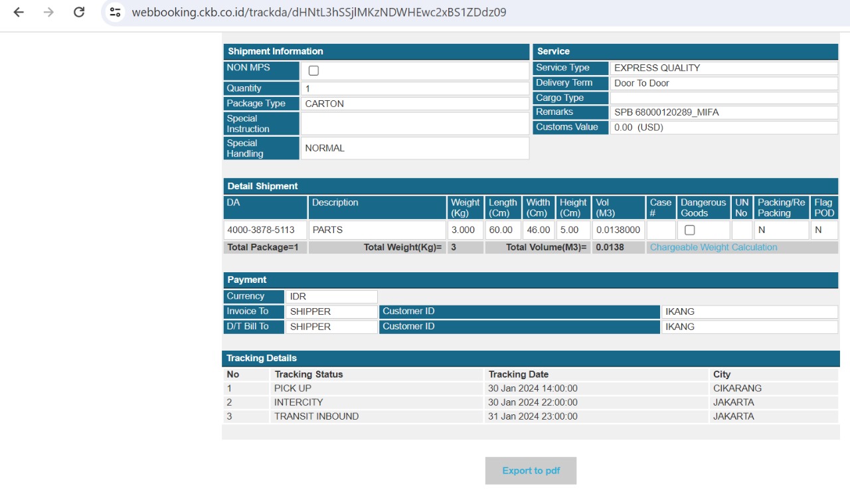
Task: Click the browser back arrow
Action: (x=19, y=12)
